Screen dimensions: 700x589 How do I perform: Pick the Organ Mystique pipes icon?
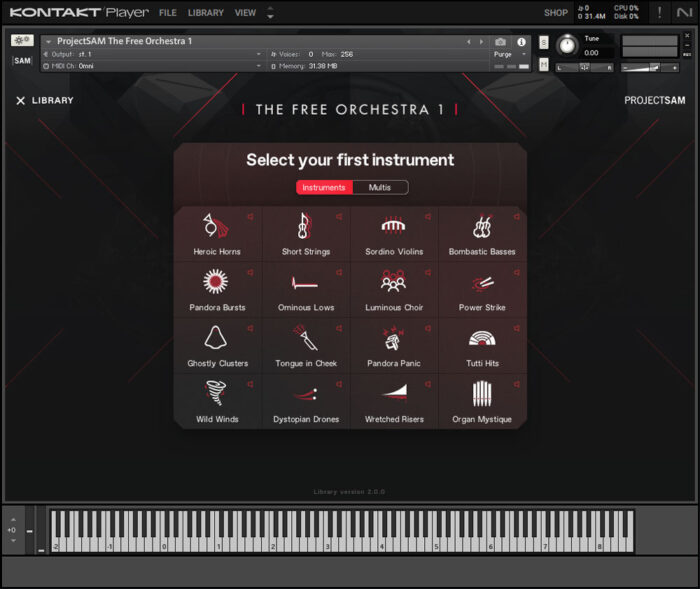click(x=482, y=393)
